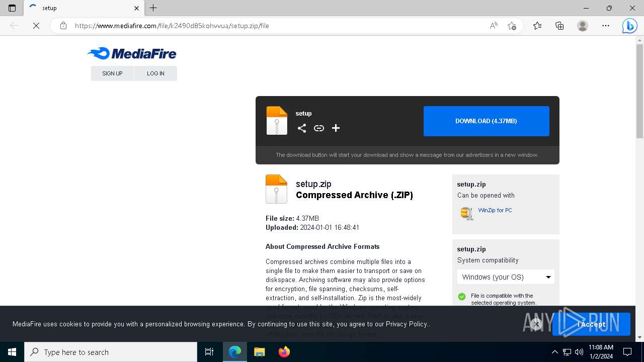This screenshot has width=644, height=362.
Task: Open Edge Settings and more menu
Action: click(x=606, y=26)
